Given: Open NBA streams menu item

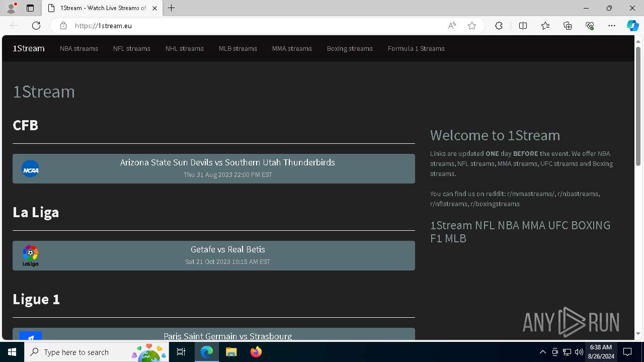Looking at the screenshot, I should [79, 48].
